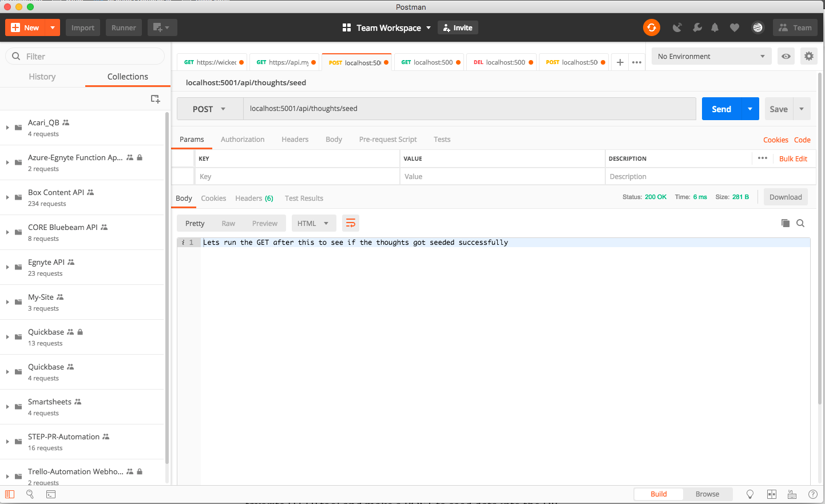Click the sync status icon
This screenshot has height=504, width=825.
coord(651,27)
